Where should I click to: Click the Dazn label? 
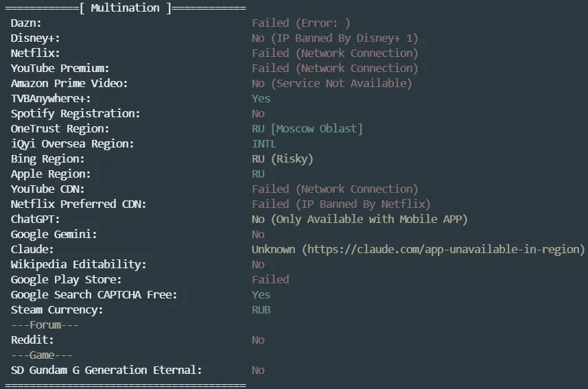(26, 23)
